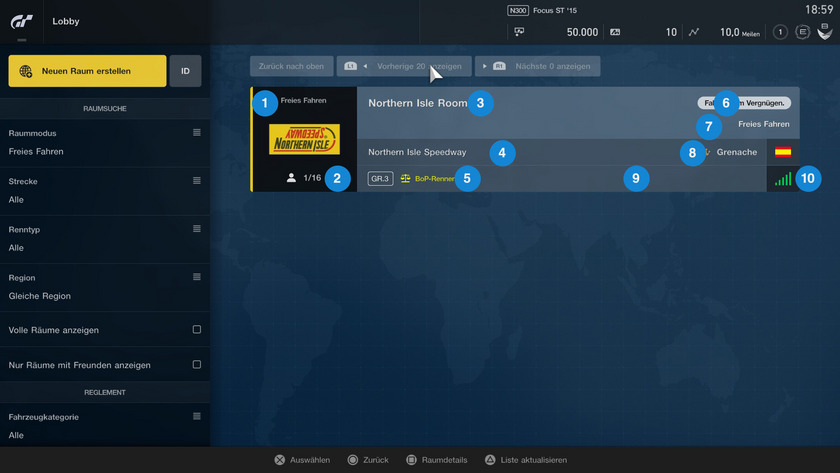Viewport: 840px width, 473px height.
Task: Click the driver rating E badge
Action: pos(802,32)
